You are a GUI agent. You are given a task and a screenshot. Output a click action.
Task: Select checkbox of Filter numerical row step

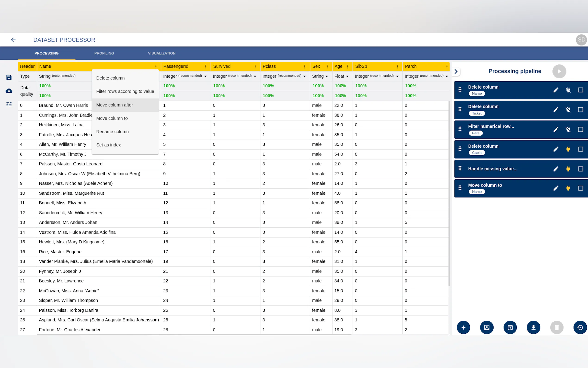point(580,130)
